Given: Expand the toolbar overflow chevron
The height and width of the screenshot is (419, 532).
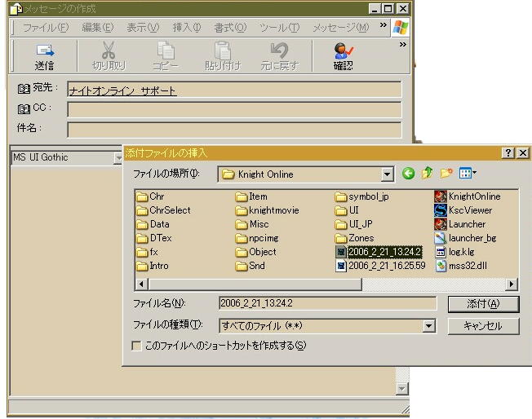Looking at the screenshot, I should (403, 44).
